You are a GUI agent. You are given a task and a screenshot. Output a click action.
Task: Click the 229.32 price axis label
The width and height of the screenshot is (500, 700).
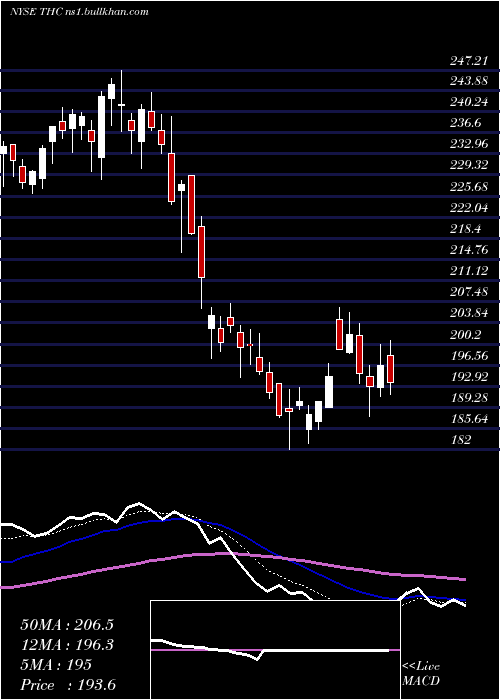point(469,166)
